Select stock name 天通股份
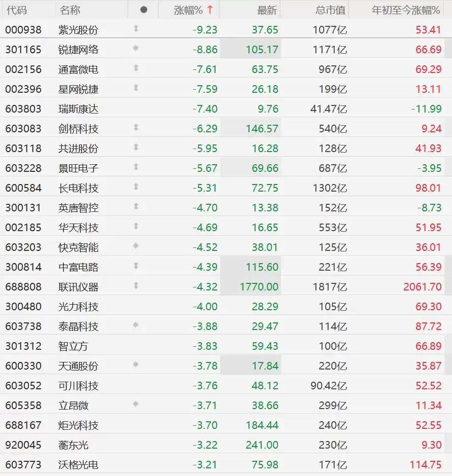 coord(78,366)
